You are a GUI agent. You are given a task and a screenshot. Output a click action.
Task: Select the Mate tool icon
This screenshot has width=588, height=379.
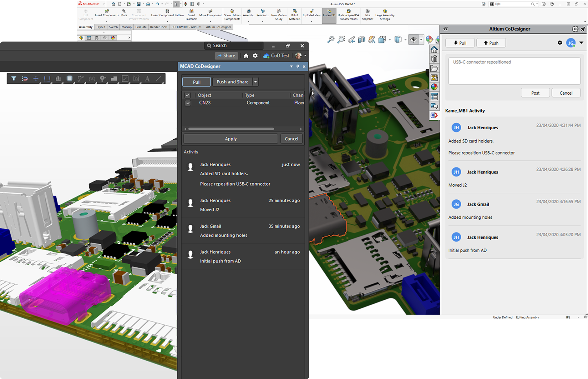click(x=124, y=11)
